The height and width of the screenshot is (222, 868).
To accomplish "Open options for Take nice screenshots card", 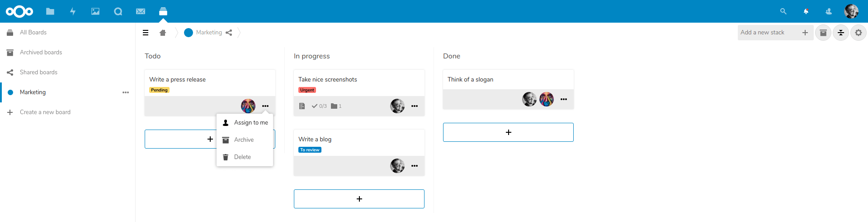I will [x=415, y=106].
